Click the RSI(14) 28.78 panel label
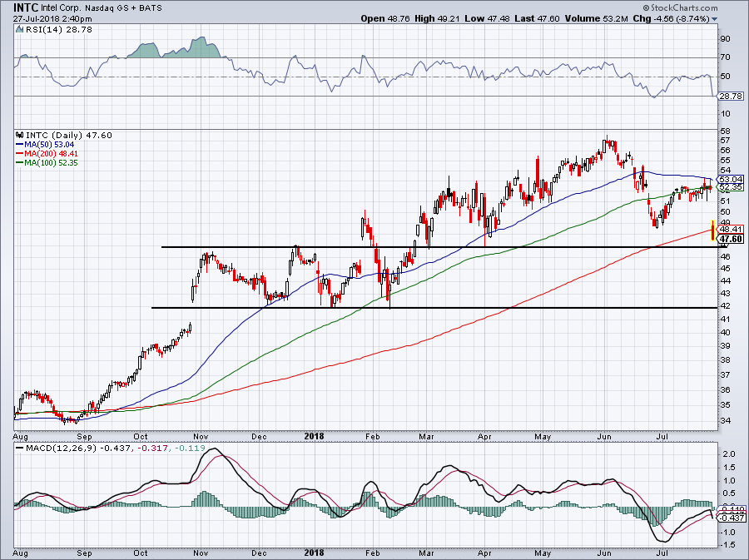Image resolution: width=749 pixels, height=560 pixels. 58,29
